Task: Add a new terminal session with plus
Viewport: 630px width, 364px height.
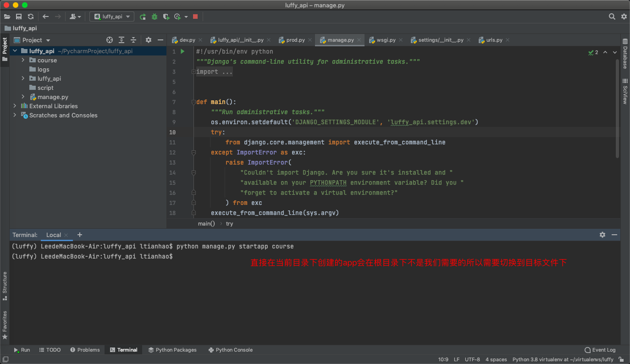Action: [x=80, y=235]
